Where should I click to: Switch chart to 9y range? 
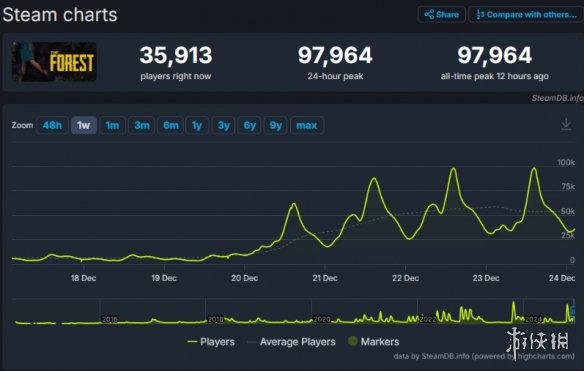[276, 125]
